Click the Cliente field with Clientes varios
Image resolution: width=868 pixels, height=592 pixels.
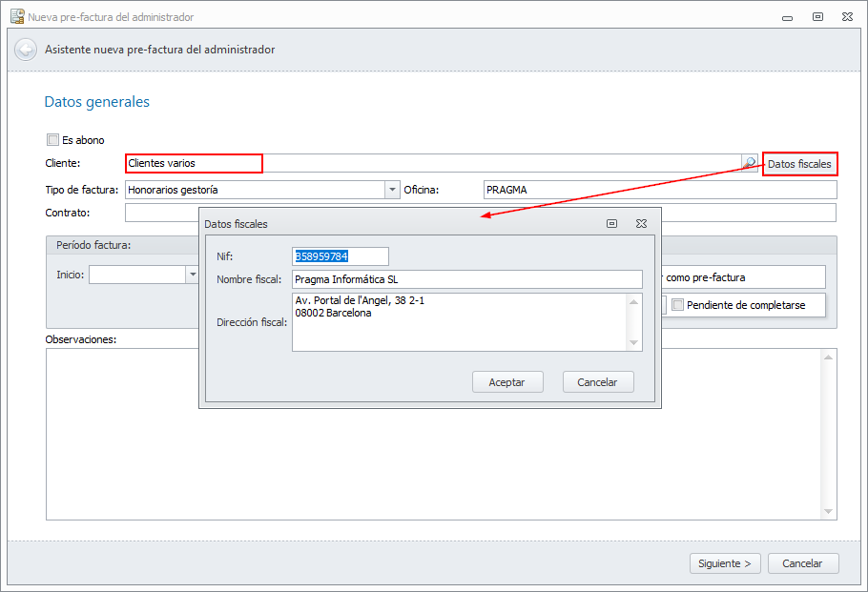coord(433,163)
